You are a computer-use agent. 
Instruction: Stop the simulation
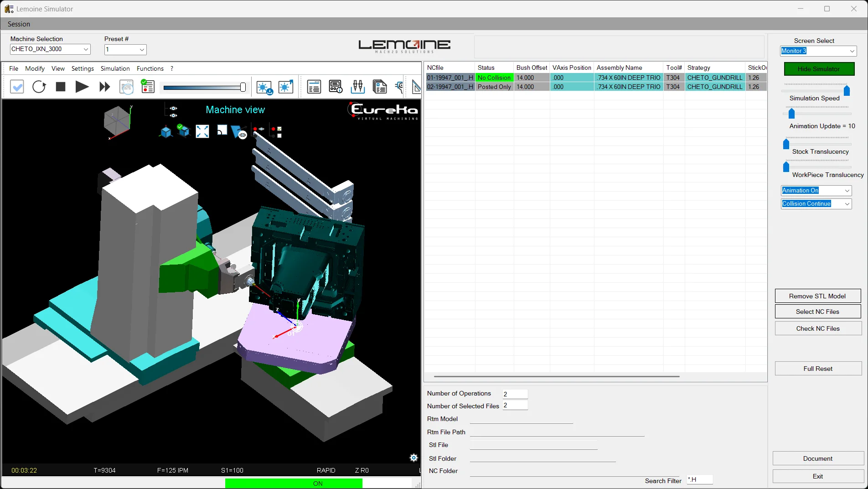tap(61, 87)
